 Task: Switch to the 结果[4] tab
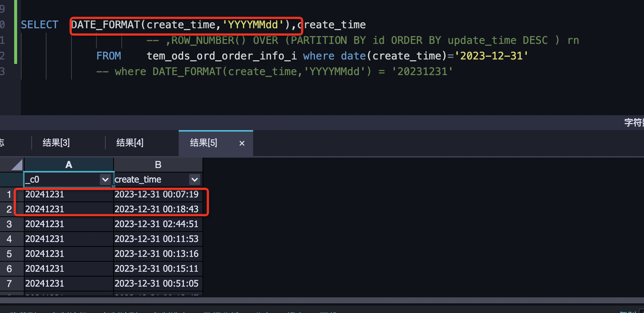click(130, 143)
